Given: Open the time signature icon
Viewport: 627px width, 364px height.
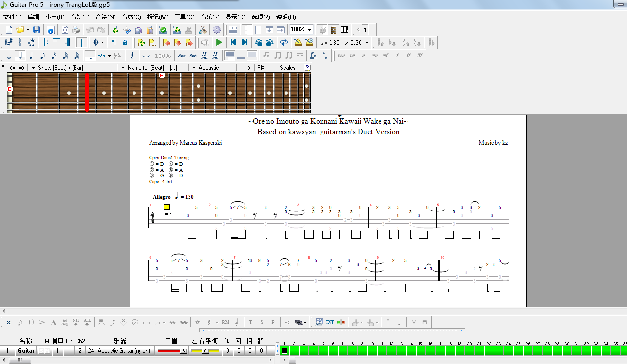Looking at the screenshot, I should [20, 43].
